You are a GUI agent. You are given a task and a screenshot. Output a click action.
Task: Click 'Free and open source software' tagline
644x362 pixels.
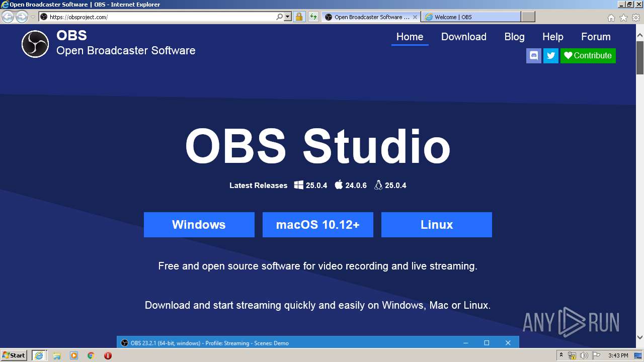pyautogui.click(x=317, y=266)
